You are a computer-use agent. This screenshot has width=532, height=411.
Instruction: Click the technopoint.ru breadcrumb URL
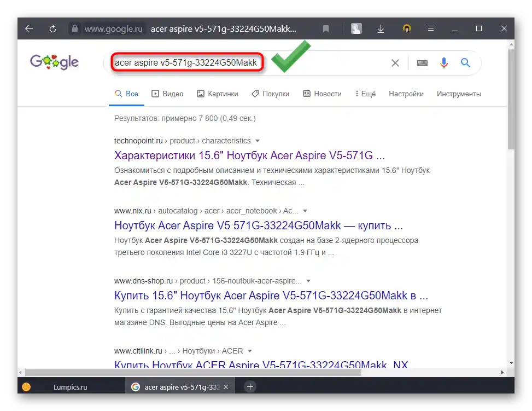tap(138, 141)
